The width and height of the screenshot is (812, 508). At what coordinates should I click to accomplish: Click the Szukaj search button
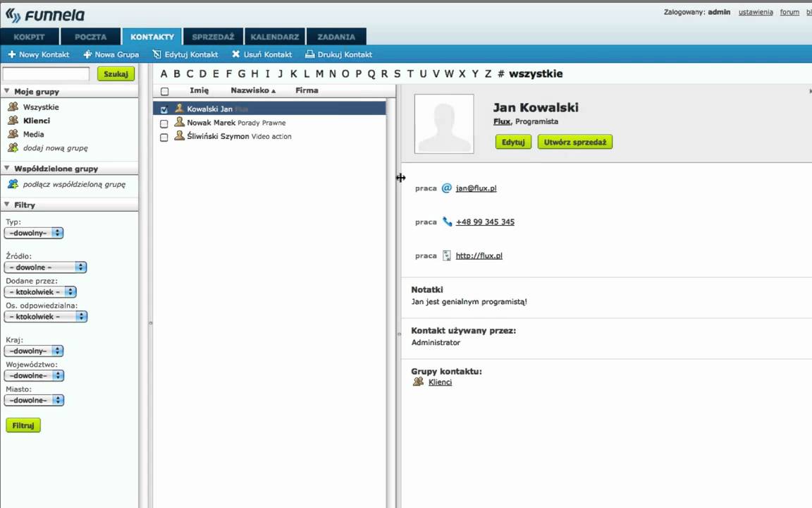(x=116, y=73)
